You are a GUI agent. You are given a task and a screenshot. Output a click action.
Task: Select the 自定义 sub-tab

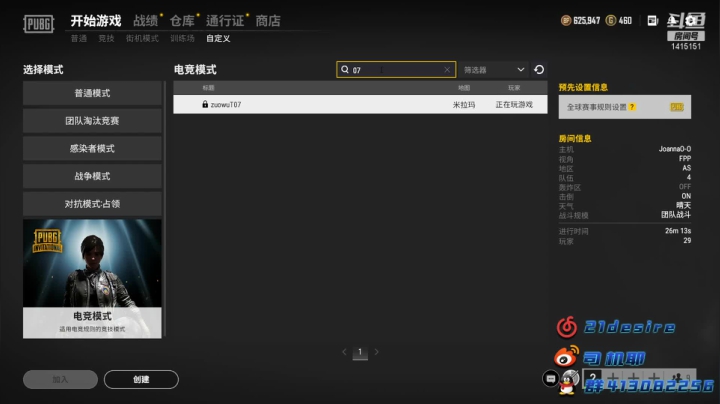point(218,39)
